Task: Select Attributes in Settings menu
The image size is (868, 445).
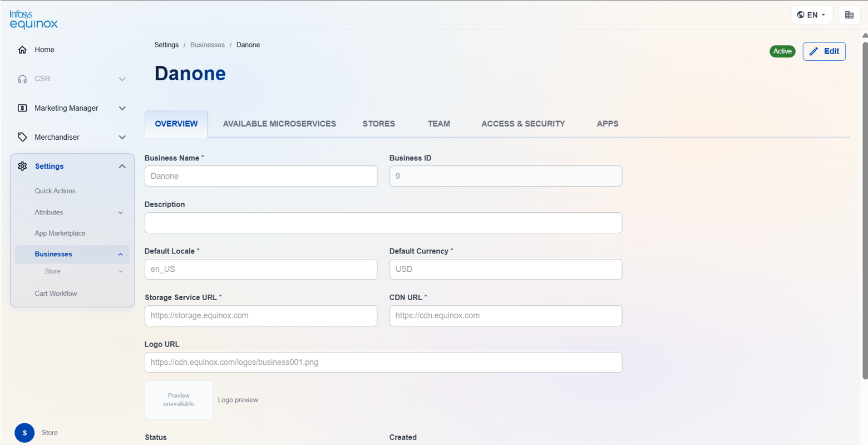Action: 49,212
